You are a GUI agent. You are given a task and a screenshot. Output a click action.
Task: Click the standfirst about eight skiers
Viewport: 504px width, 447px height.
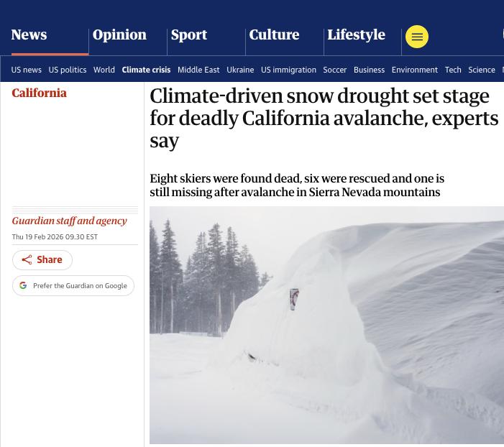[297, 185]
